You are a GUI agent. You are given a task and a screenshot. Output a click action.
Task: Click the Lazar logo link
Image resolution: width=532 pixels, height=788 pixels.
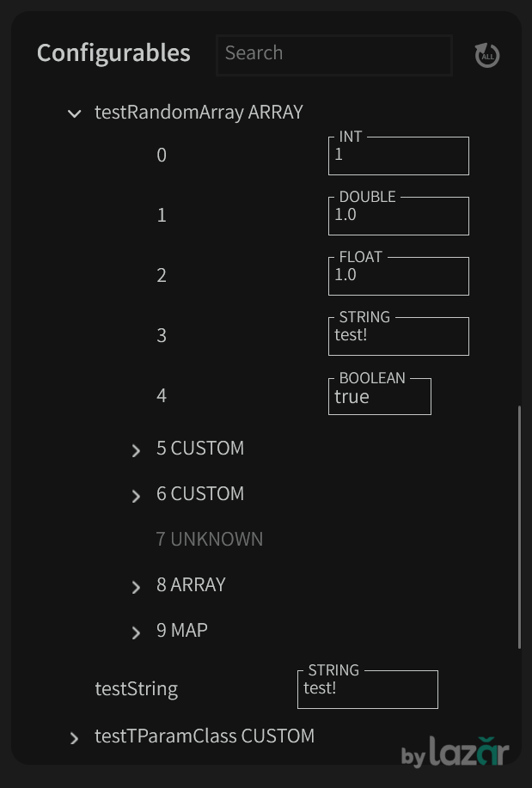pyautogui.click(x=456, y=753)
